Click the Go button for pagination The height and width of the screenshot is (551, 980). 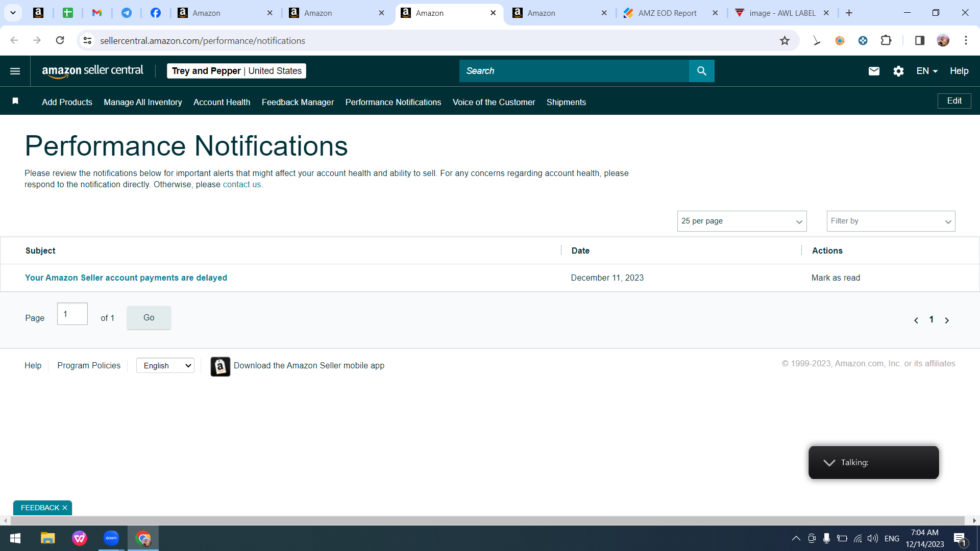click(x=149, y=317)
